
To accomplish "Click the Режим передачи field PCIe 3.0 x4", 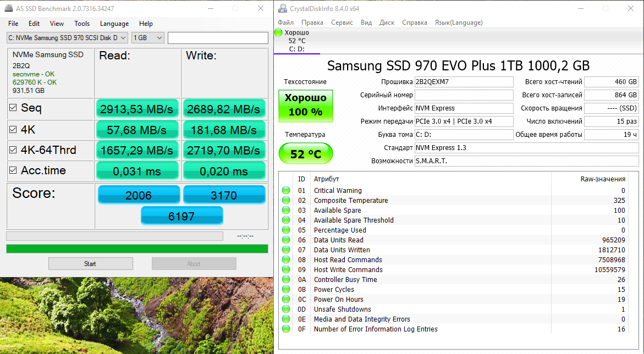I will coord(464,121).
